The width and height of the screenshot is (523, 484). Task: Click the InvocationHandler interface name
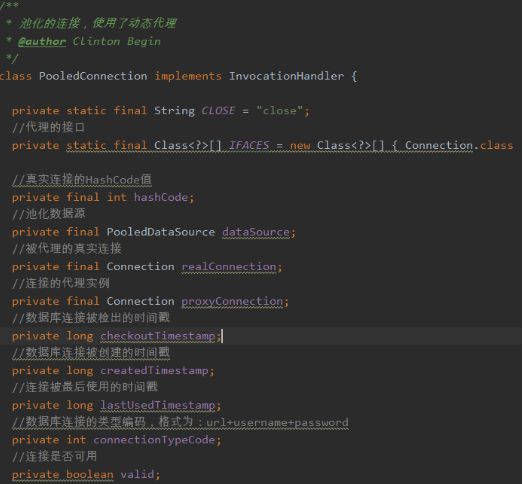[286, 76]
